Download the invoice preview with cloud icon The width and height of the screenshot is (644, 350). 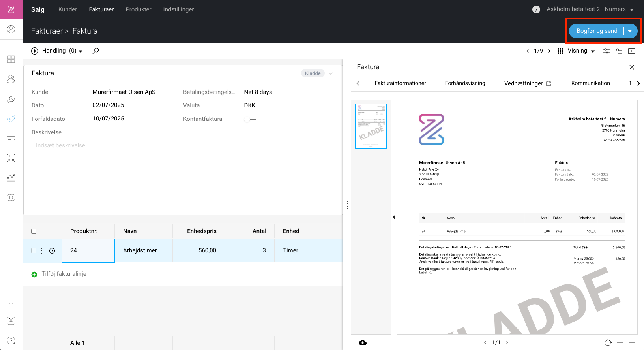(x=363, y=342)
